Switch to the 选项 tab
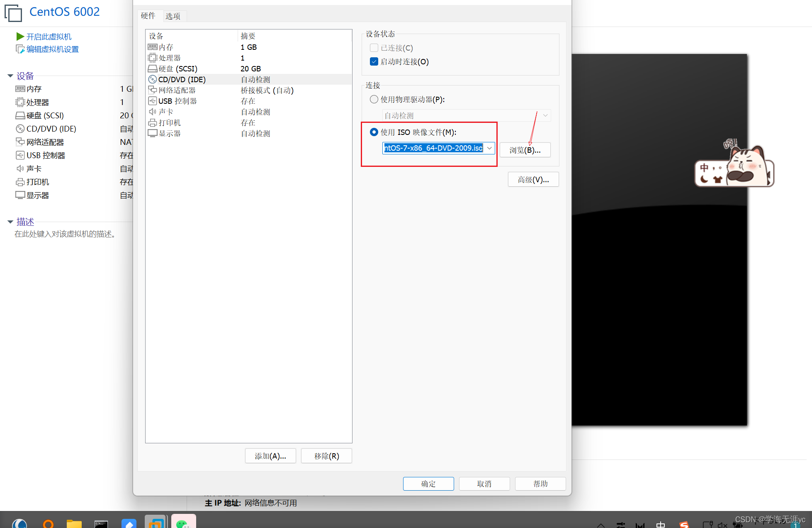812x528 pixels. (173, 16)
